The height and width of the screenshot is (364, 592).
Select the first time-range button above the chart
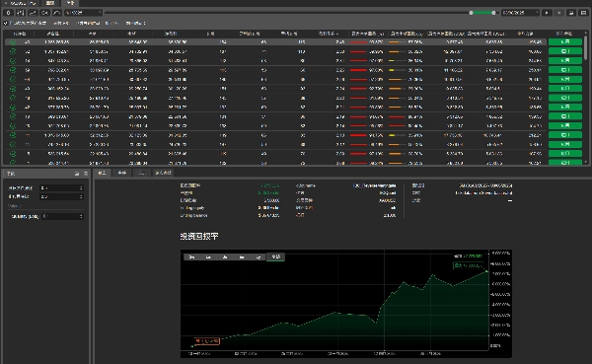191,257
